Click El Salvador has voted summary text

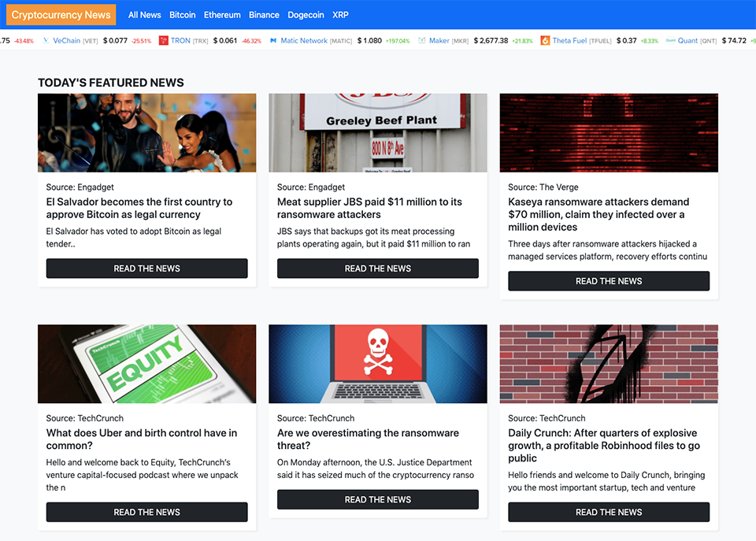pyautogui.click(x=134, y=238)
